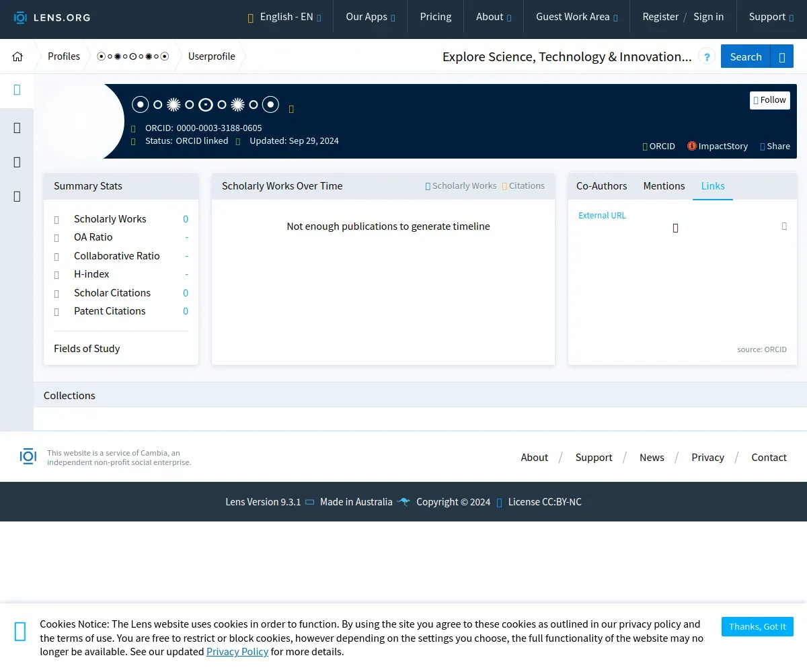Switch to the Mentions tab
The height and width of the screenshot is (672, 807).
click(664, 186)
